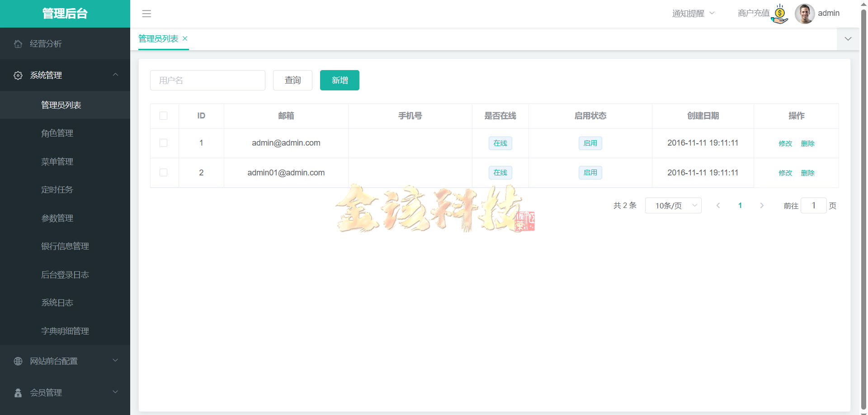Click 修改 link on the first row
The height and width of the screenshot is (415, 868).
[785, 143]
